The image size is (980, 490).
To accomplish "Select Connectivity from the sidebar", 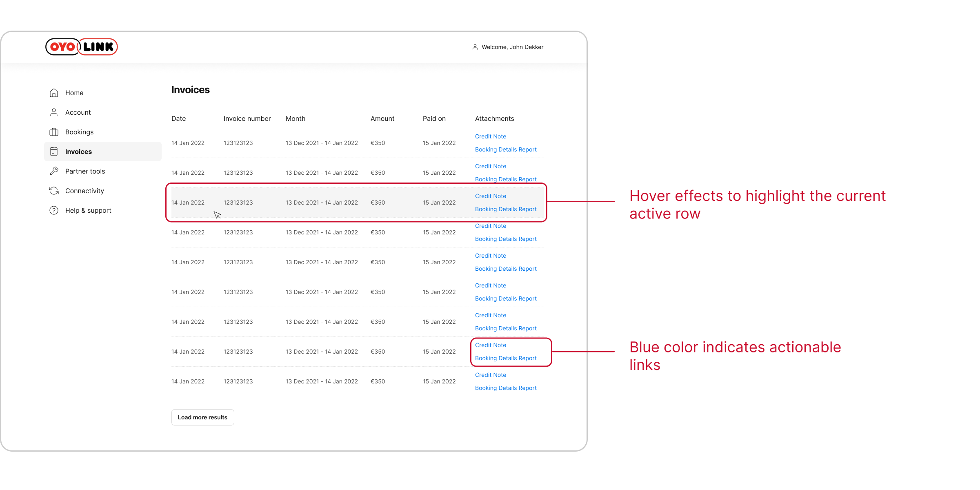I will (84, 191).
